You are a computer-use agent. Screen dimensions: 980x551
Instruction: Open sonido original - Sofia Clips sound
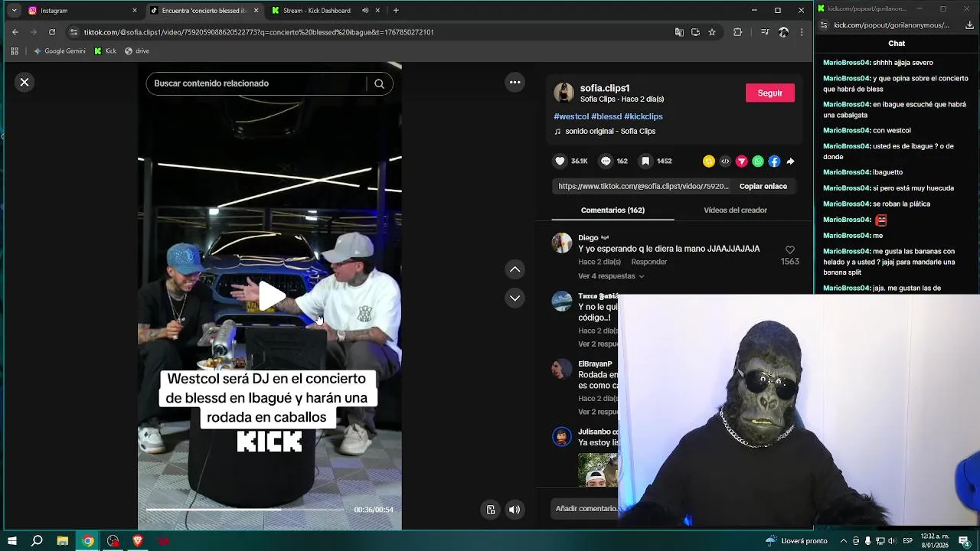pyautogui.click(x=610, y=131)
